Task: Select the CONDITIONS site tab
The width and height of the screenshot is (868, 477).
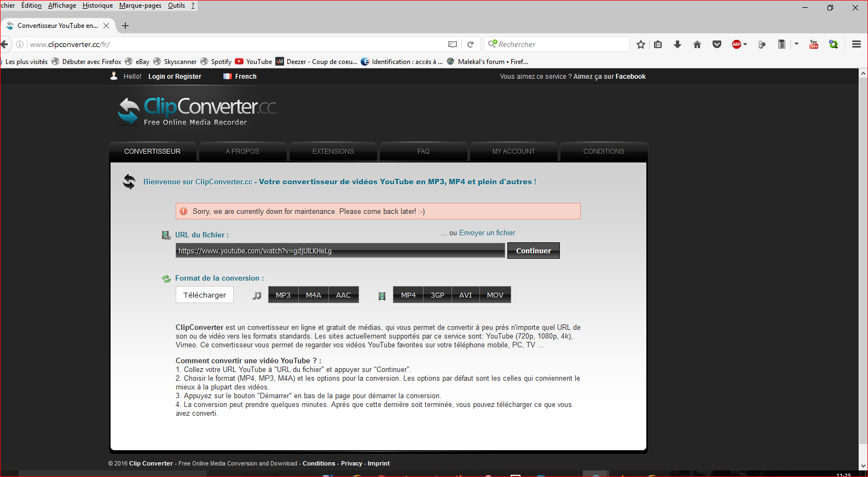Action: tap(604, 152)
